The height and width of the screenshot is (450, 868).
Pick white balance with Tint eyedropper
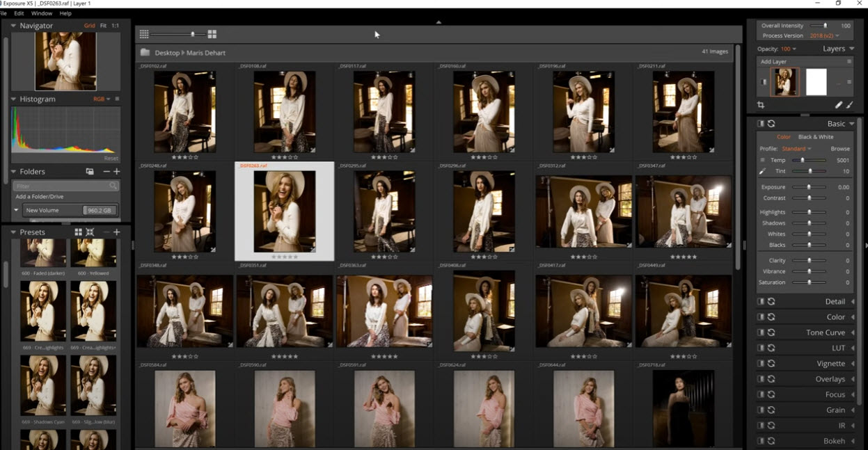pyautogui.click(x=762, y=171)
